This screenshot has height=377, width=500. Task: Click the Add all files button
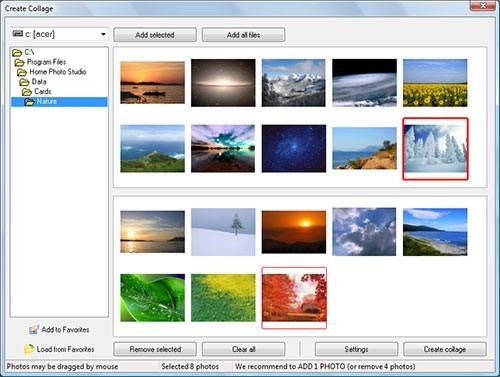point(243,35)
